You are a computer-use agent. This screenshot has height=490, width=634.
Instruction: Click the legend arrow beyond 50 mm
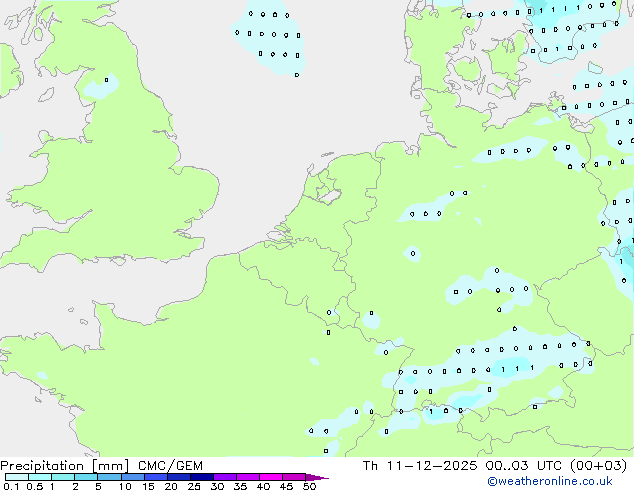point(317,477)
